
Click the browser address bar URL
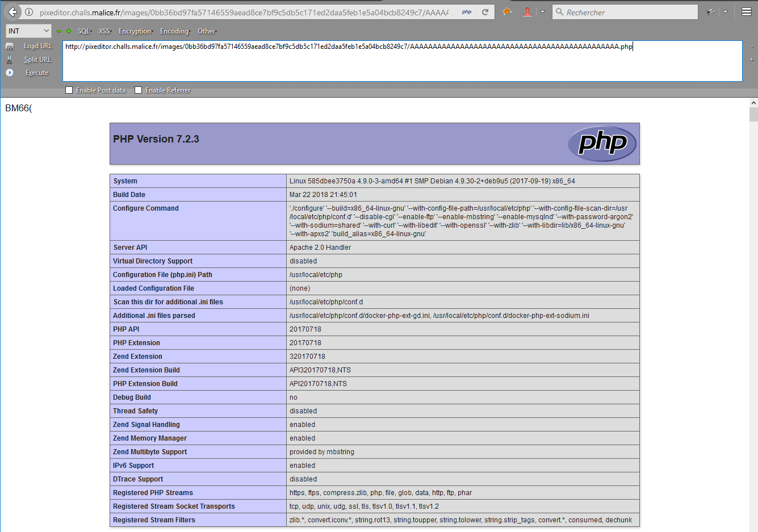point(244,12)
